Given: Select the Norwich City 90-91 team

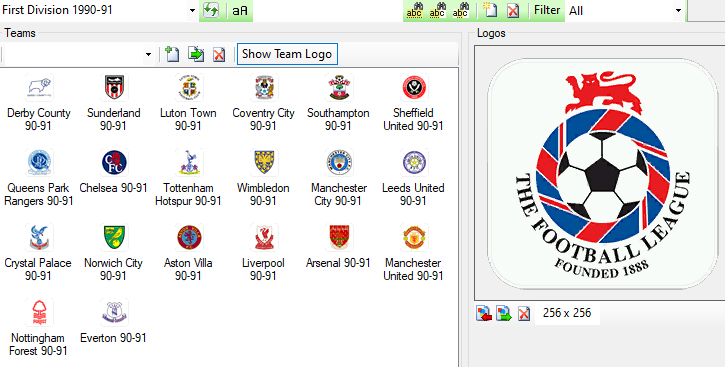Looking at the screenshot, I should 114,253.
